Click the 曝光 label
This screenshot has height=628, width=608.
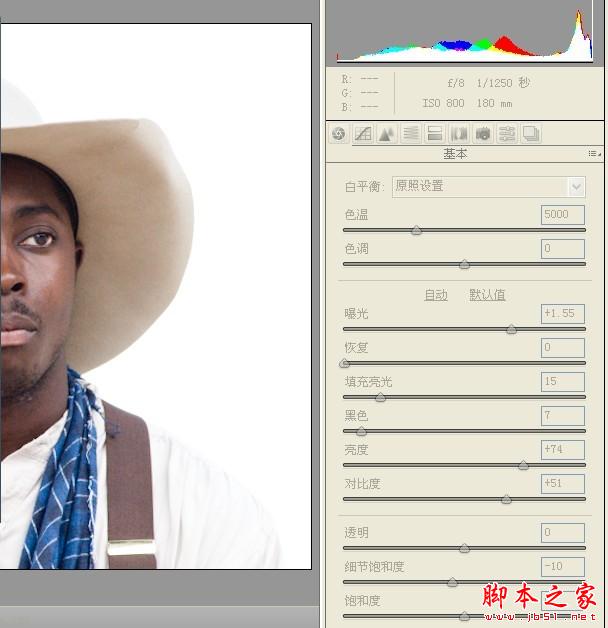(x=356, y=314)
